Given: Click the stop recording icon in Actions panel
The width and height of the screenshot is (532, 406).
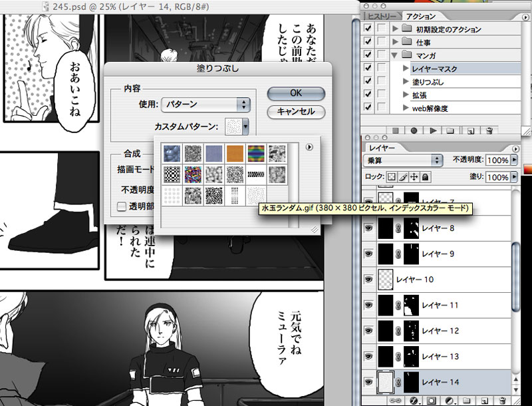Looking at the screenshot, I should pyautogui.click(x=395, y=131).
